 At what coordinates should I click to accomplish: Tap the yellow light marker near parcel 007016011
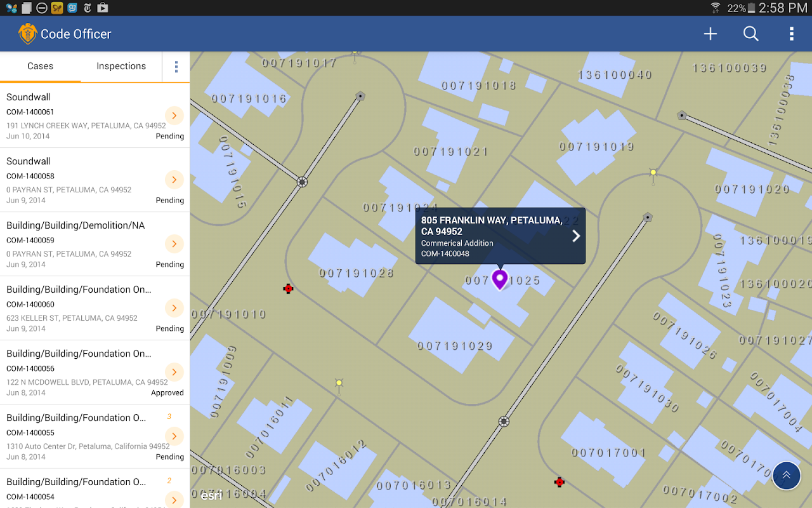click(339, 383)
